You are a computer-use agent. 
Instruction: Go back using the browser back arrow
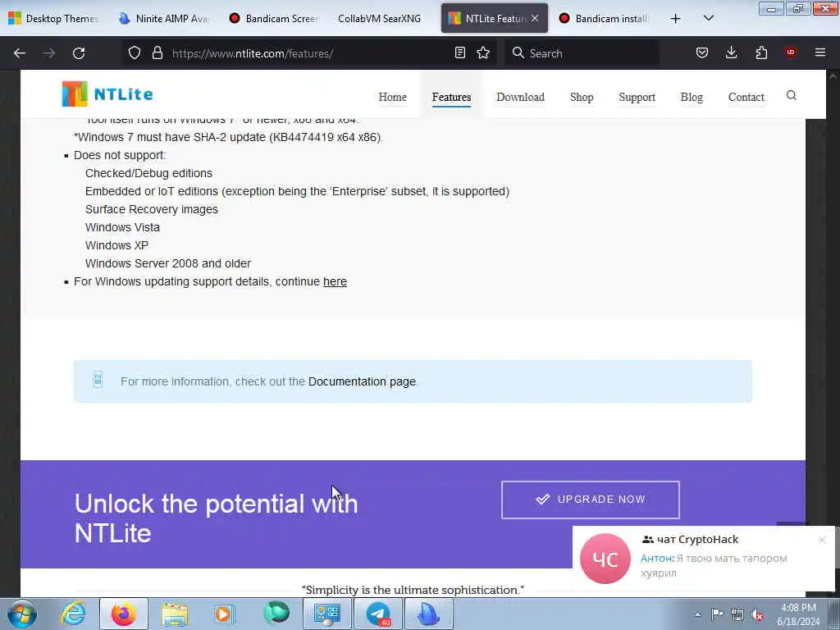(x=20, y=53)
